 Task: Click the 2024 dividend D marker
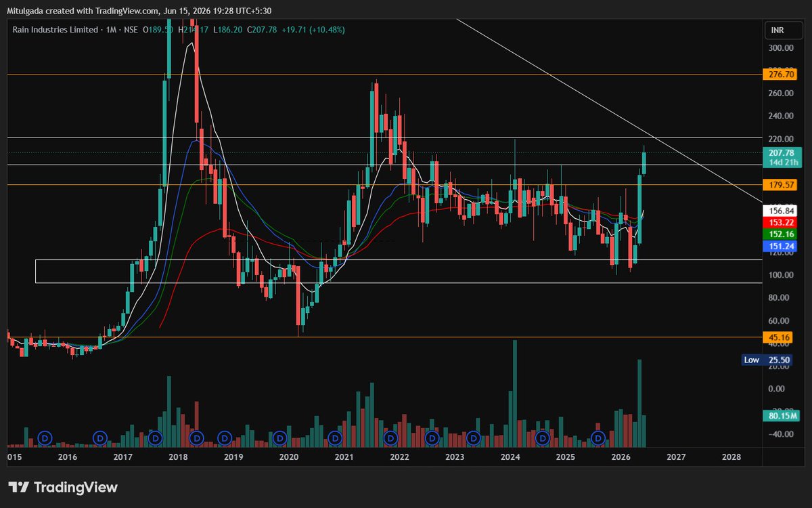coord(542,438)
